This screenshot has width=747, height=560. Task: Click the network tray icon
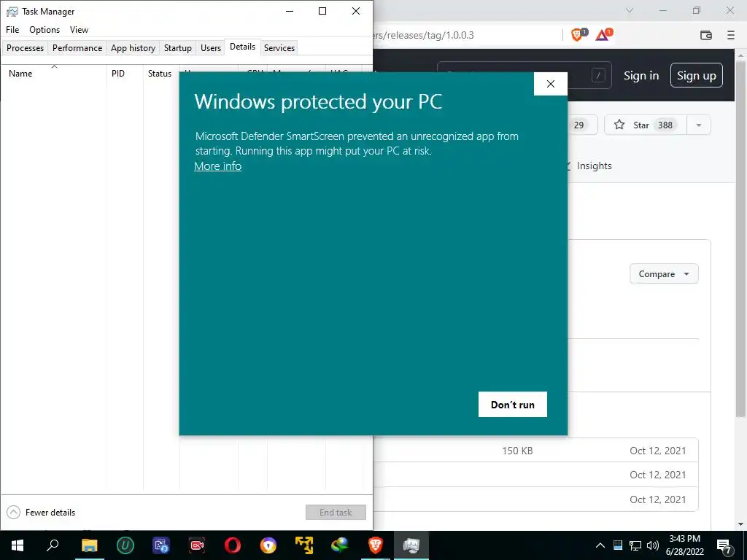click(635, 545)
